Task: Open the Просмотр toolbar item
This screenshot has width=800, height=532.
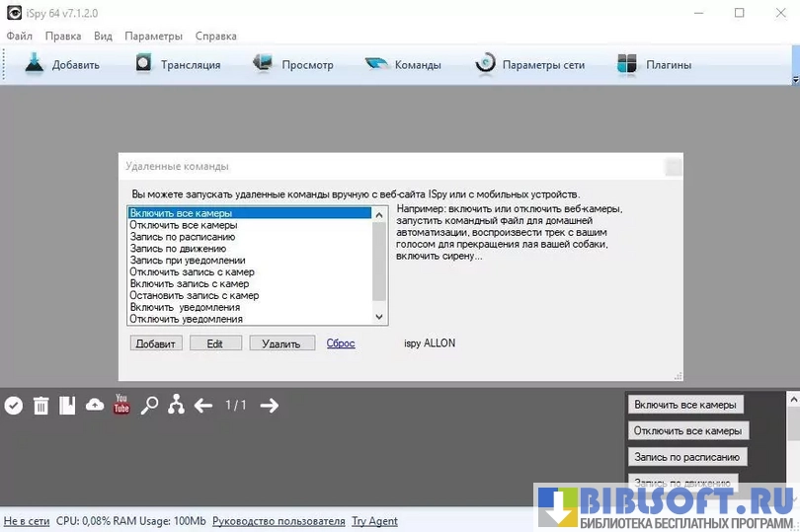Action: (293, 65)
